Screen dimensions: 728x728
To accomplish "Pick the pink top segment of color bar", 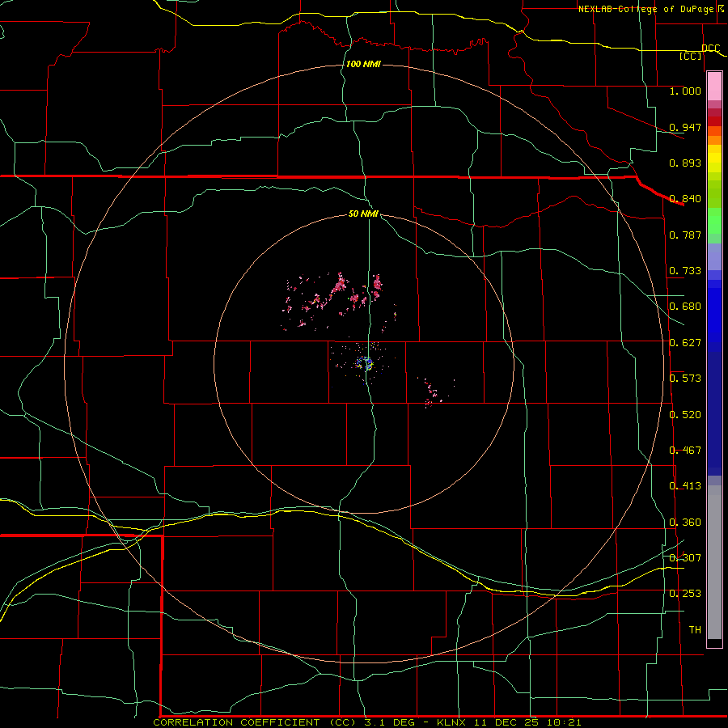I will coord(714,87).
